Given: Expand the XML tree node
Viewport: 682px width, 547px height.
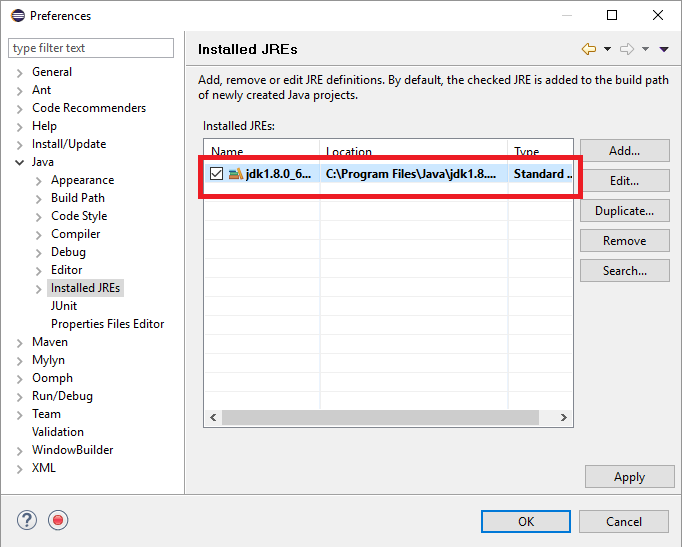Looking at the screenshot, I should coord(19,469).
